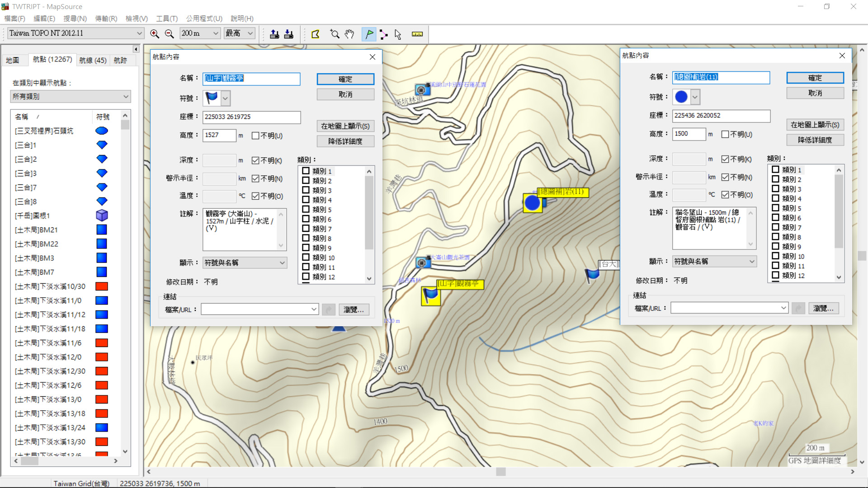The width and height of the screenshot is (868, 488).
Task: Click the go-to-link arrow in left dialog
Action: point(329,310)
